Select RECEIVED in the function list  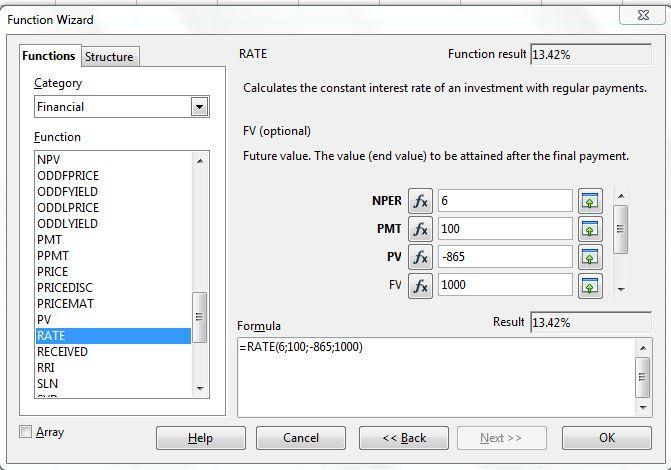pos(62,352)
